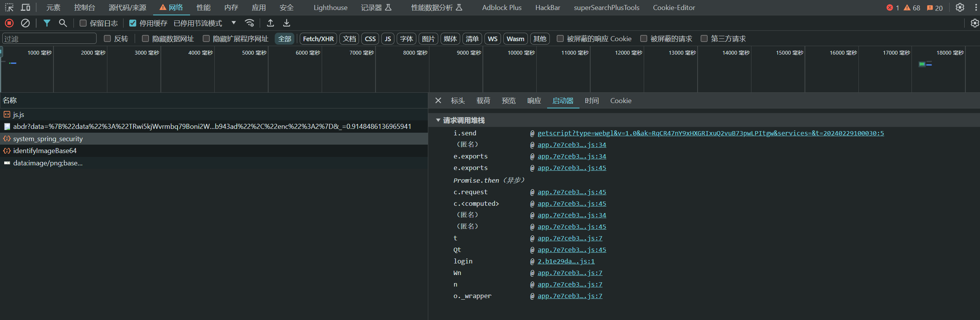Screen dimensions: 980x320
Task: Sort by the Name column header
Action: pos(214,100)
